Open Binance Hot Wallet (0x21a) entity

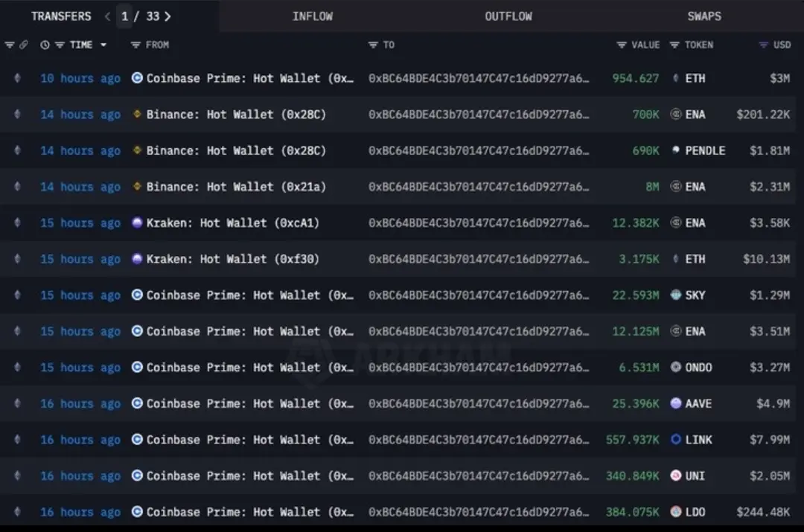(x=237, y=187)
